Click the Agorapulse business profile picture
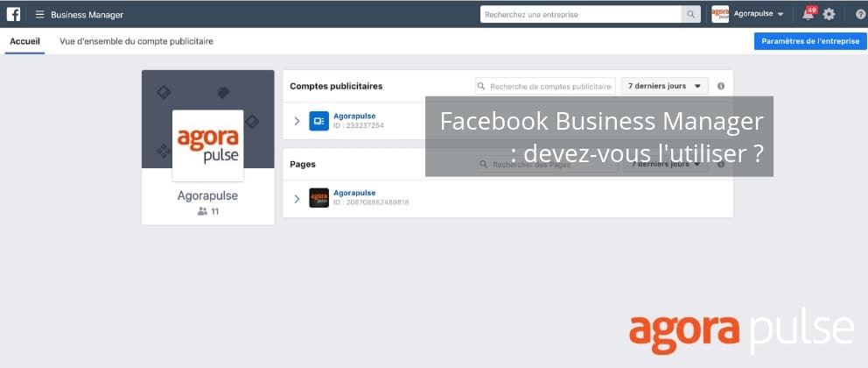 click(x=207, y=145)
